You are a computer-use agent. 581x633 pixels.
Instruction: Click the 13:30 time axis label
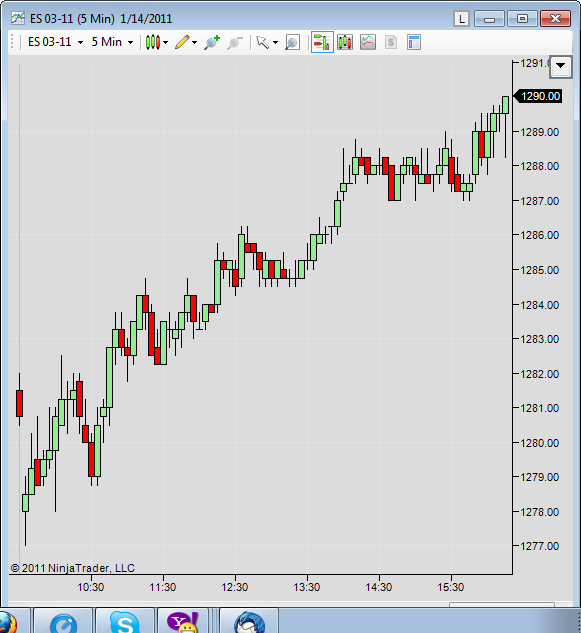[307, 587]
